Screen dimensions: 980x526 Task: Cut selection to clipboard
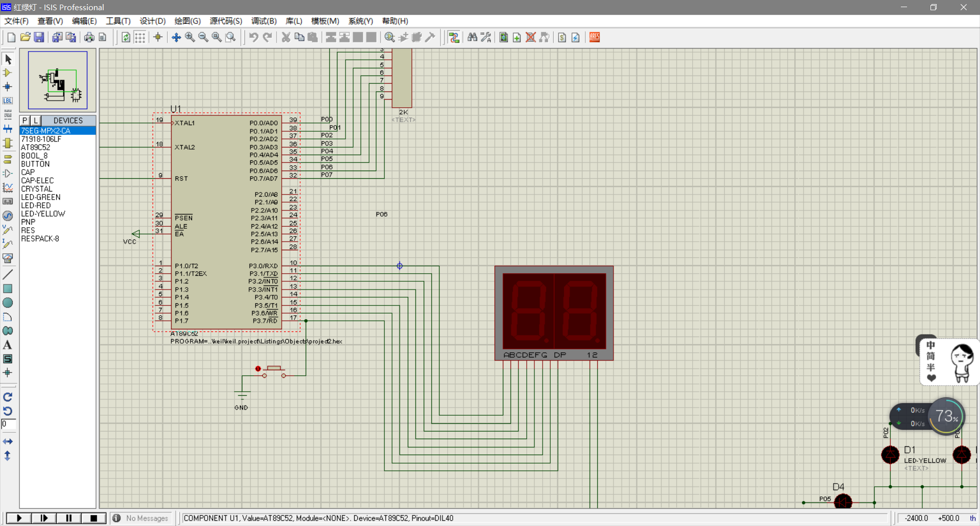coord(286,37)
